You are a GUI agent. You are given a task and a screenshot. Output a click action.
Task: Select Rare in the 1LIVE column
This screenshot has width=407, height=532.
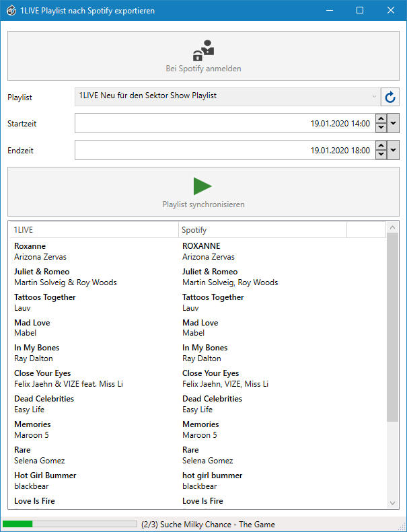pyautogui.click(x=22, y=450)
